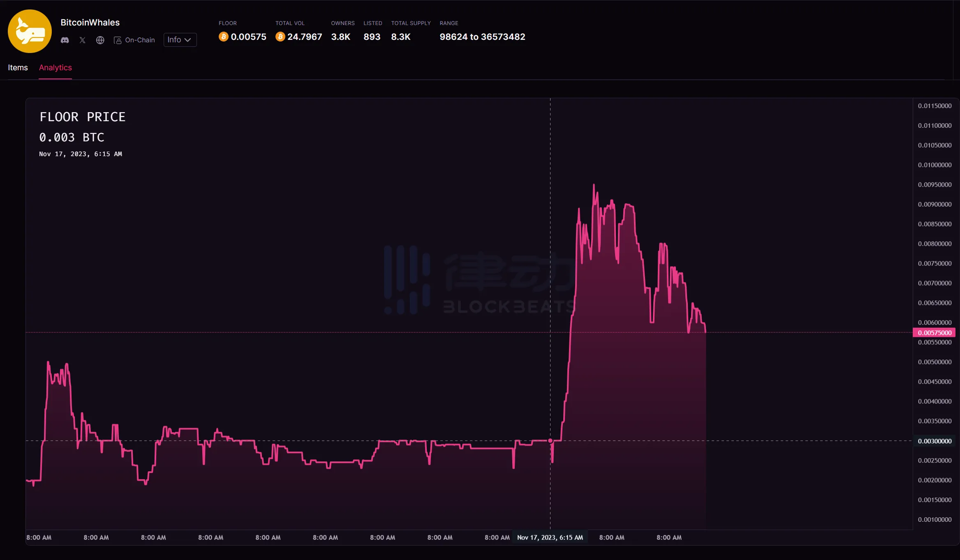Screen dimensions: 960x560
Task: Click the Nov 17, 2023 time axis label
Action: point(550,537)
